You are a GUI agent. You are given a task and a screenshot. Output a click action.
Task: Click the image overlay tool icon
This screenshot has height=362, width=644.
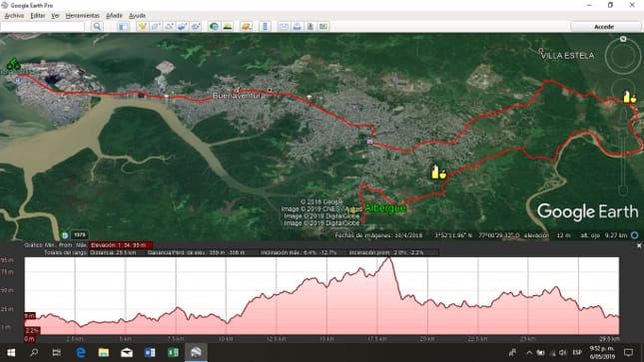click(183, 27)
